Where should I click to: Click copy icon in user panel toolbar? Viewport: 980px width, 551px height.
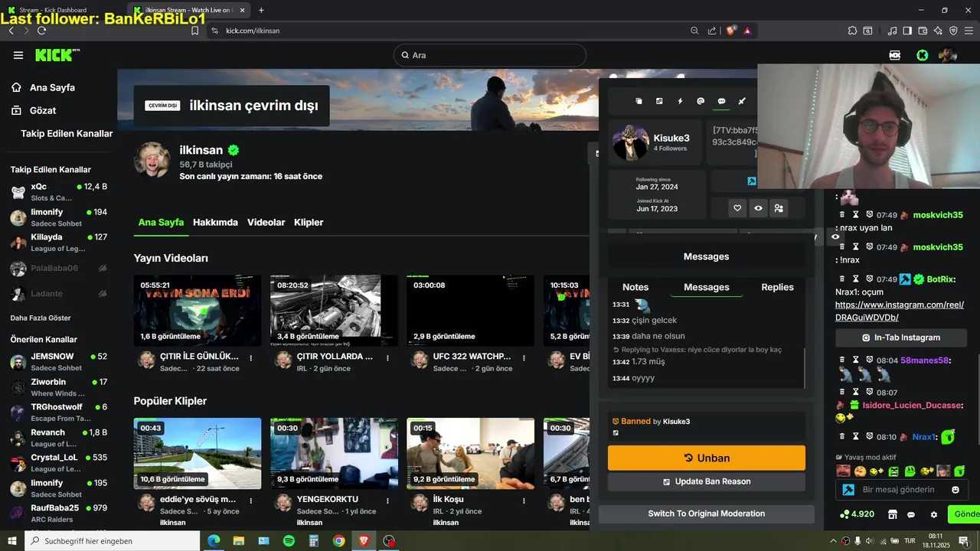(639, 101)
